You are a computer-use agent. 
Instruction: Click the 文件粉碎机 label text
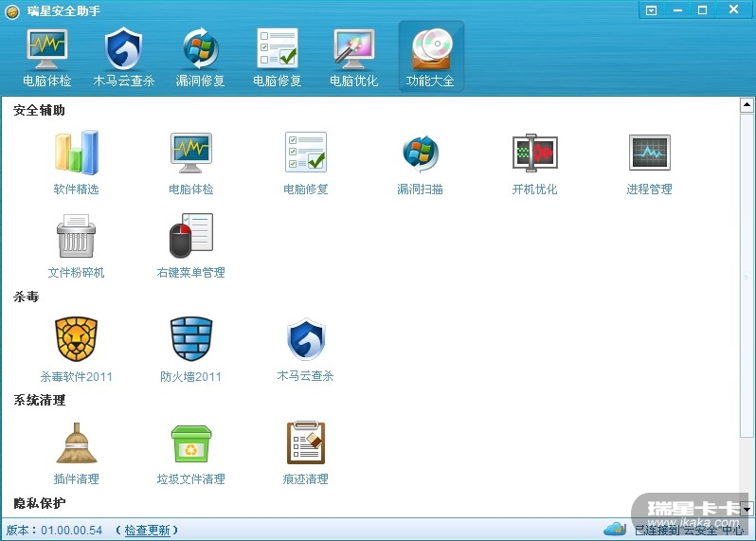76,273
